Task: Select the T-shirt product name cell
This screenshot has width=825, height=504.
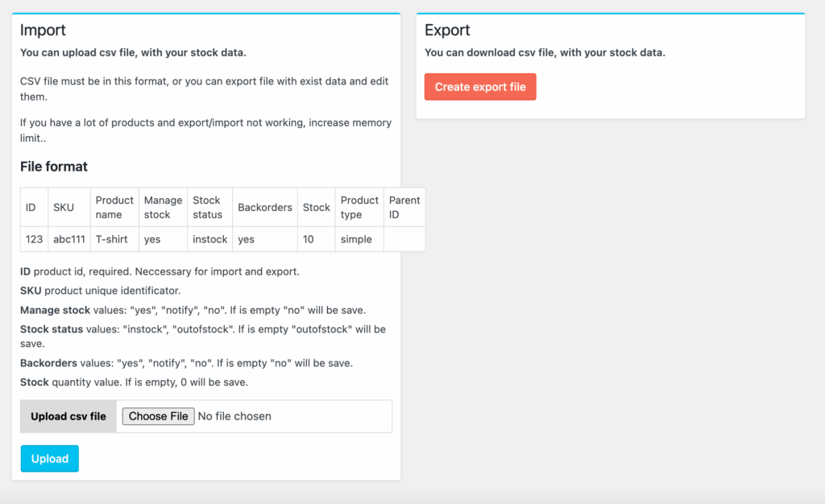Action: point(112,239)
